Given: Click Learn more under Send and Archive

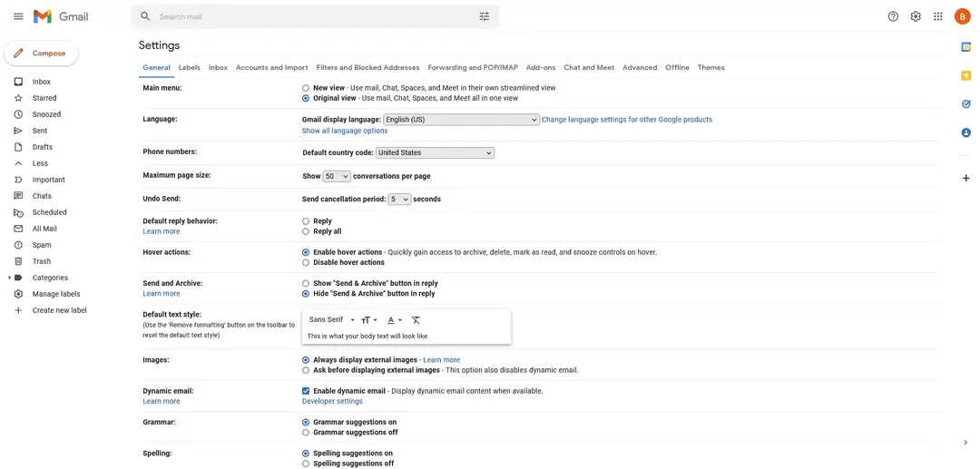Looking at the screenshot, I should 162,294.
